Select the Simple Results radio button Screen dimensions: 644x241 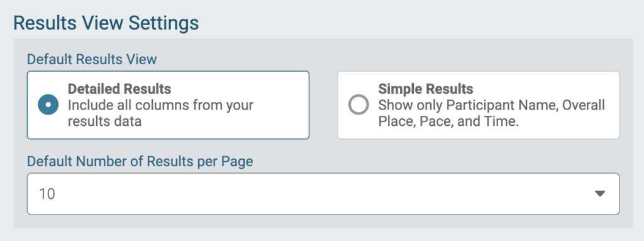[x=358, y=105]
